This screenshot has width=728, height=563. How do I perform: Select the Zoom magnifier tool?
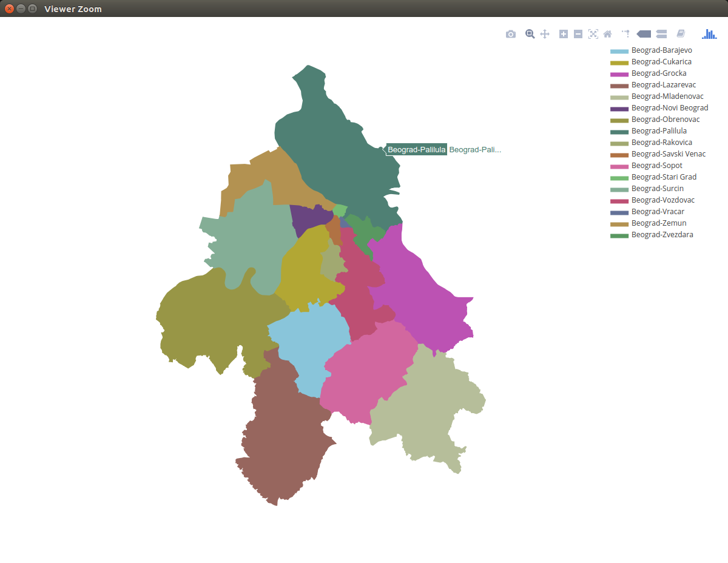530,34
